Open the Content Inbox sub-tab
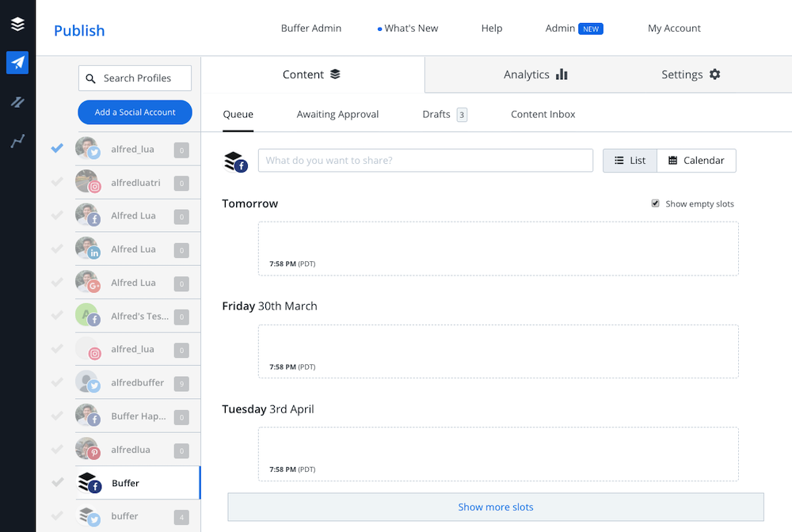This screenshot has height=532, width=792. tap(543, 115)
